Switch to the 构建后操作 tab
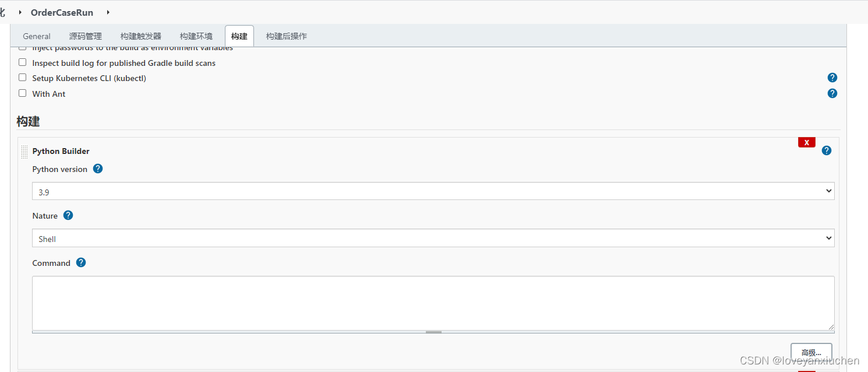 click(286, 36)
